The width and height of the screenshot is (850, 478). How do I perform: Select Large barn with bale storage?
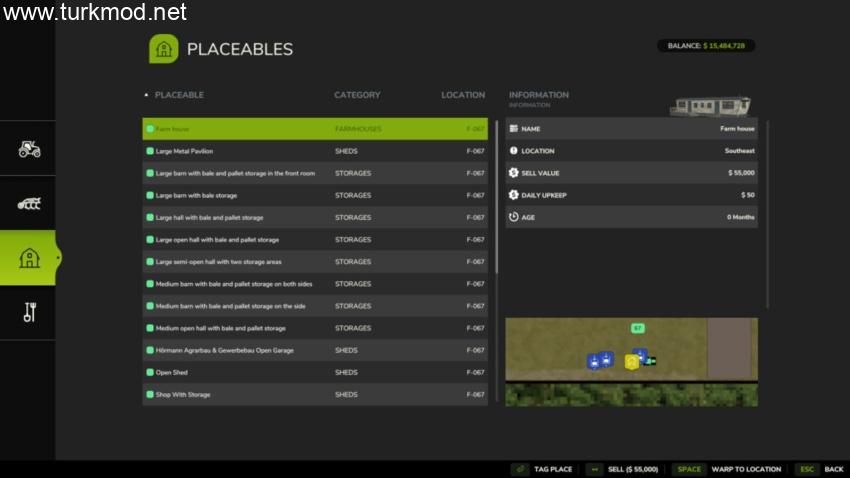[x=315, y=195]
